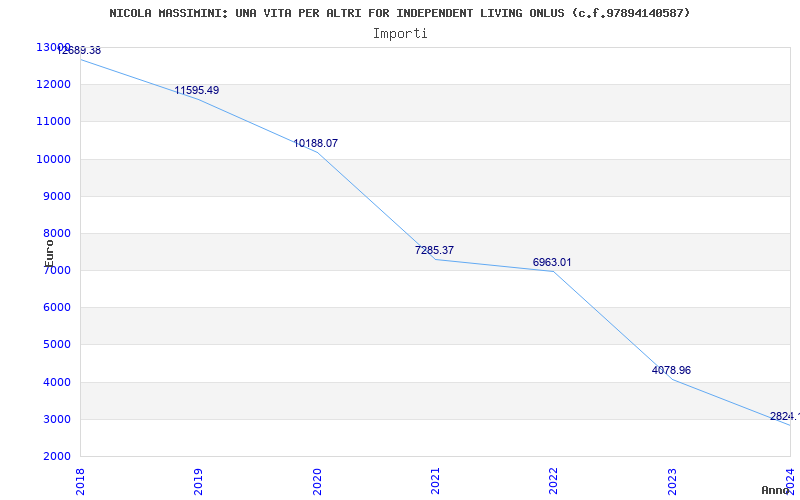Click the 6000 y-axis tick label
The image size is (800, 500).
pos(56,308)
